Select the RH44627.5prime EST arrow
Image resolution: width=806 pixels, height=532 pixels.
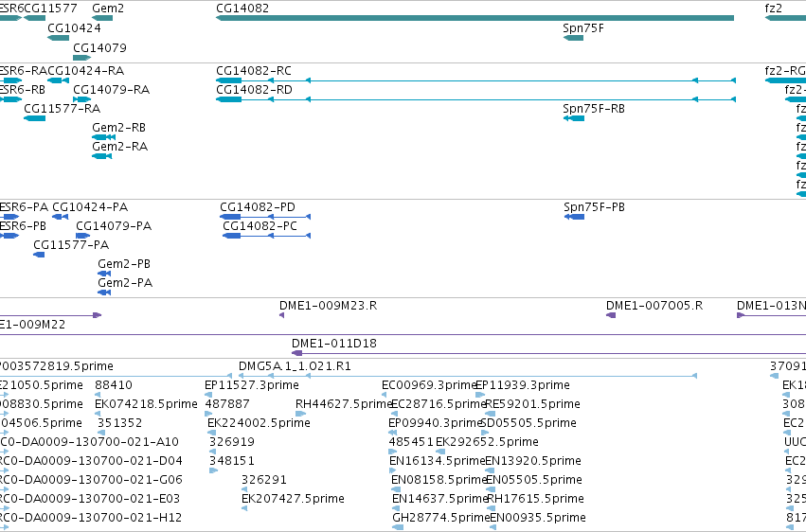click(300, 414)
